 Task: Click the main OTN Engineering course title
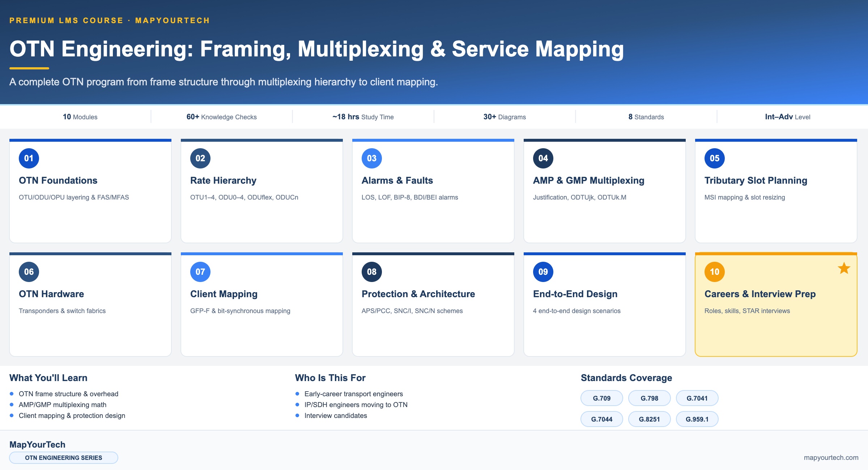(316, 49)
